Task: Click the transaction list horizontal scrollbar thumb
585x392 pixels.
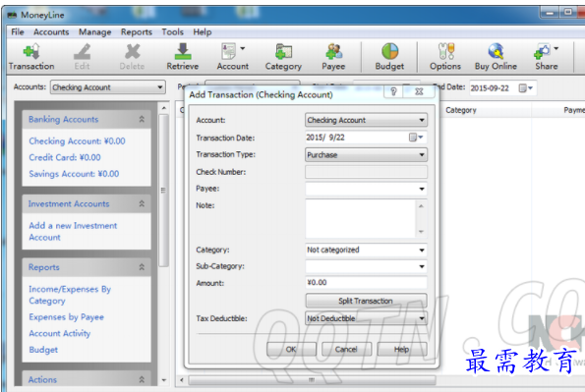Action: [312, 380]
